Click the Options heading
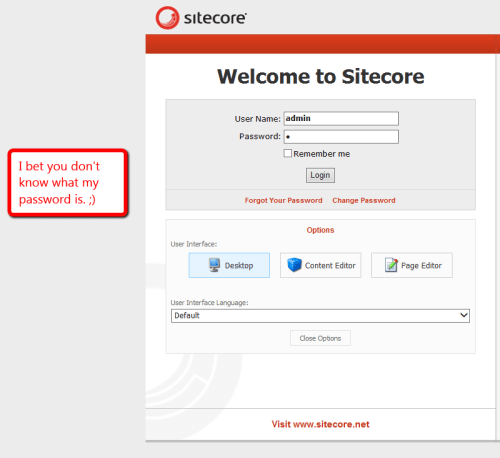500x458 pixels. tap(320, 230)
